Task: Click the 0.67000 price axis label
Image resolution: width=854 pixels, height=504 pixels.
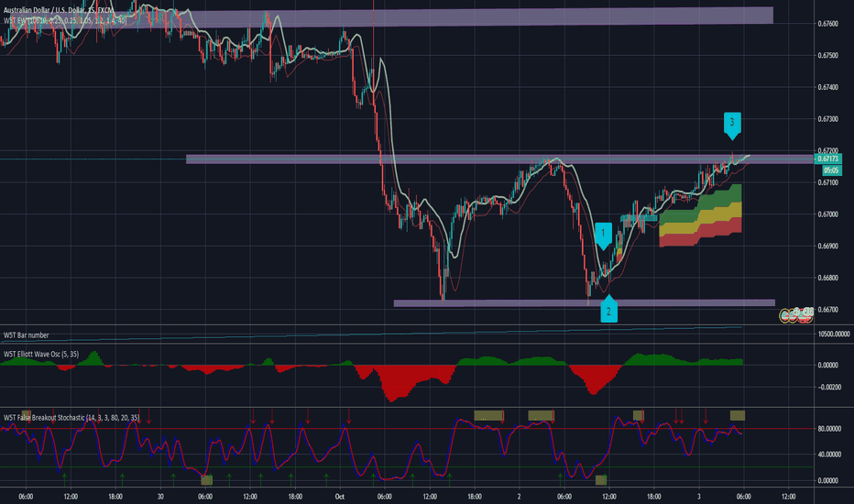Action: [x=827, y=214]
